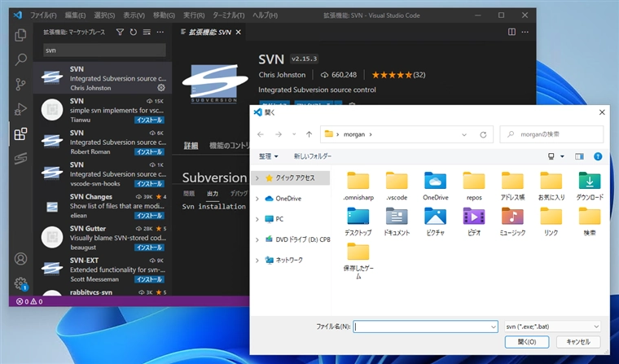The image size is (619, 364).
Task: Open the file name history dropdown
Action: 493,327
